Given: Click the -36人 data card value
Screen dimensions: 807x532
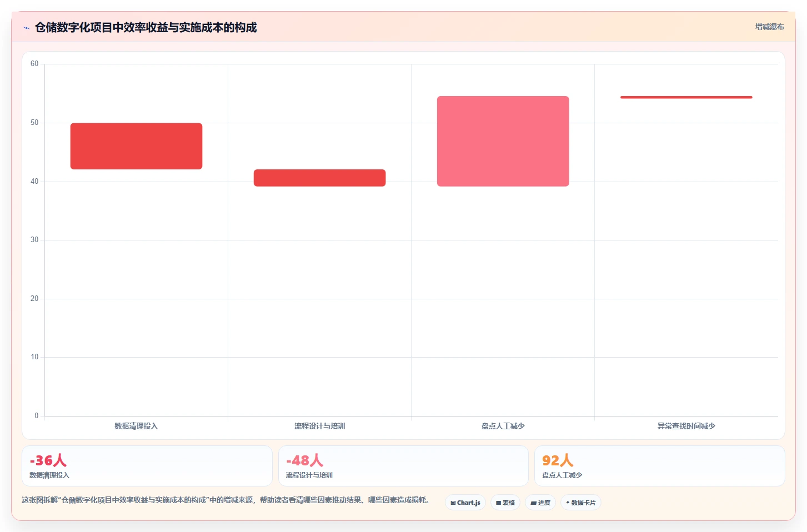Looking at the screenshot, I should (48, 460).
